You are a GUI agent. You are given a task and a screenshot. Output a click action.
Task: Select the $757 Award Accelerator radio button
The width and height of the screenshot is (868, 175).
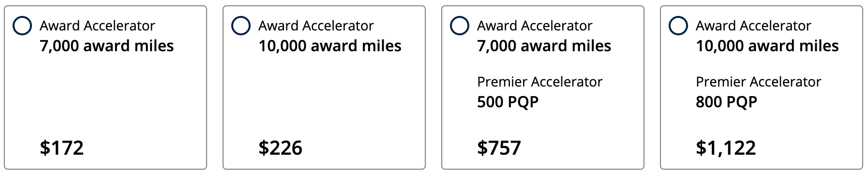click(x=460, y=26)
